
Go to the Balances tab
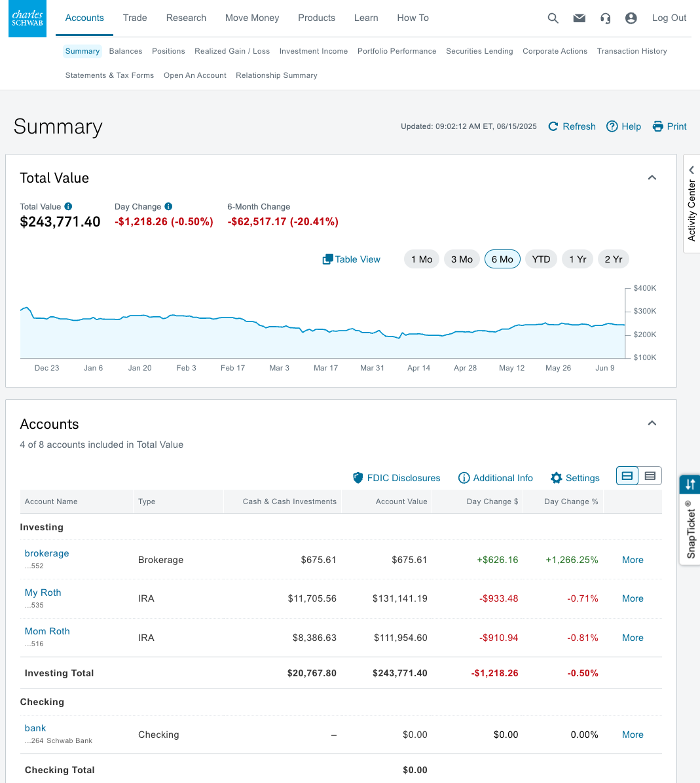click(126, 51)
